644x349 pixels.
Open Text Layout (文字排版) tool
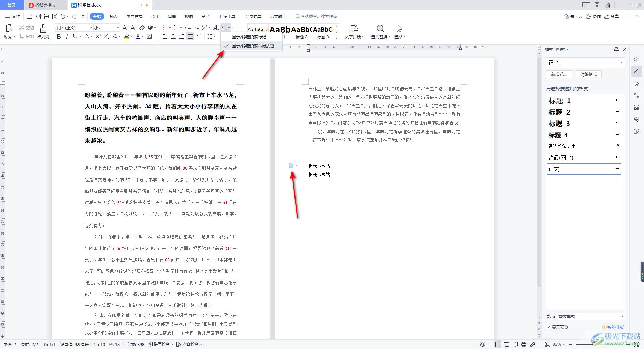pyautogui.click(x=354, y=32)
